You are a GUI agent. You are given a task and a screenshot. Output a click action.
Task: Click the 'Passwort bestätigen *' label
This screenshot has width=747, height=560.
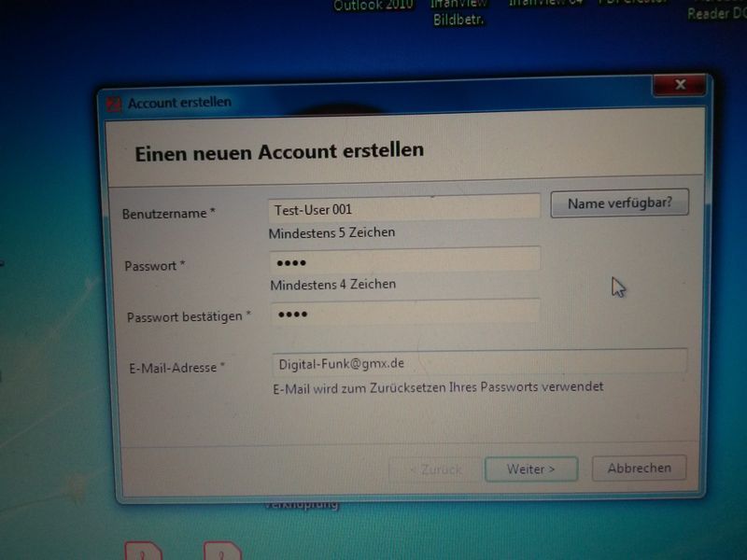[x=189, y=316]
